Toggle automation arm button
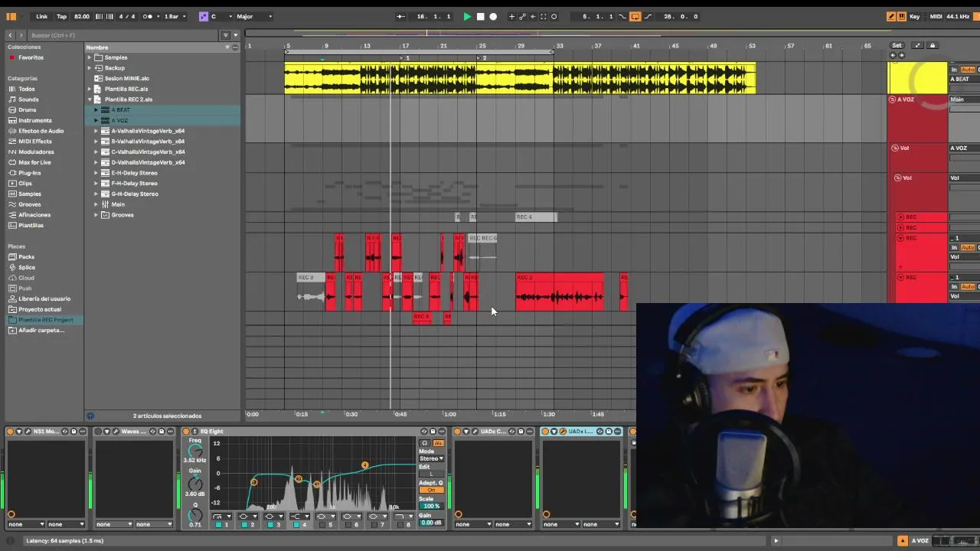This screenshot has width=980, height=551. pos(522,16)
